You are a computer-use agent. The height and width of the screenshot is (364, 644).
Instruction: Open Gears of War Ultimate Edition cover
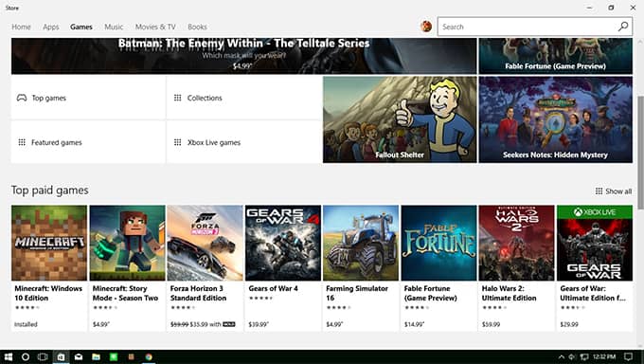[595, 243]
